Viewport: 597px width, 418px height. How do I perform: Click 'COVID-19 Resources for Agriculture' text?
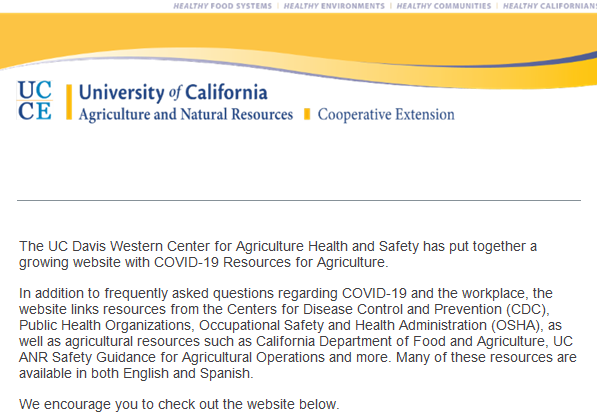pos(271,262)
